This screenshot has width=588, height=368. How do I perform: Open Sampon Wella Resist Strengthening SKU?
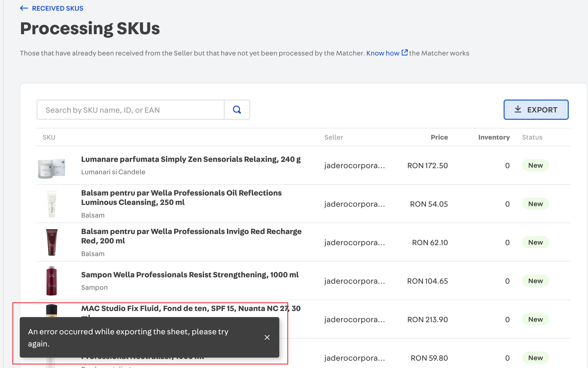[190, 275]
